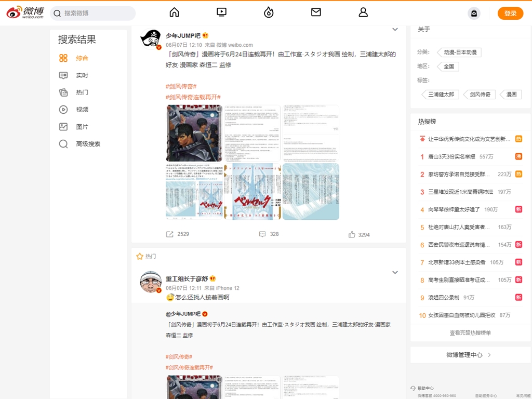Open pinned hot topic 让中华优秀传统文化
532x399 pixels.
pos(469,139)
